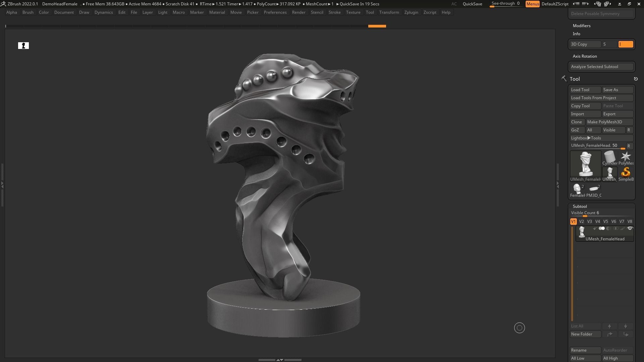
Task: Move subtool down with the arrow icon
Action: (626, 326)
